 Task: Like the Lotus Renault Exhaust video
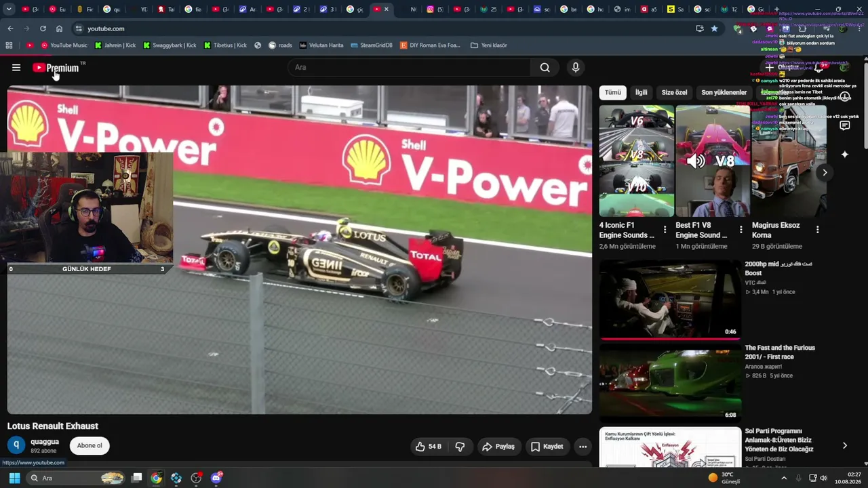[x=428, y=447]
